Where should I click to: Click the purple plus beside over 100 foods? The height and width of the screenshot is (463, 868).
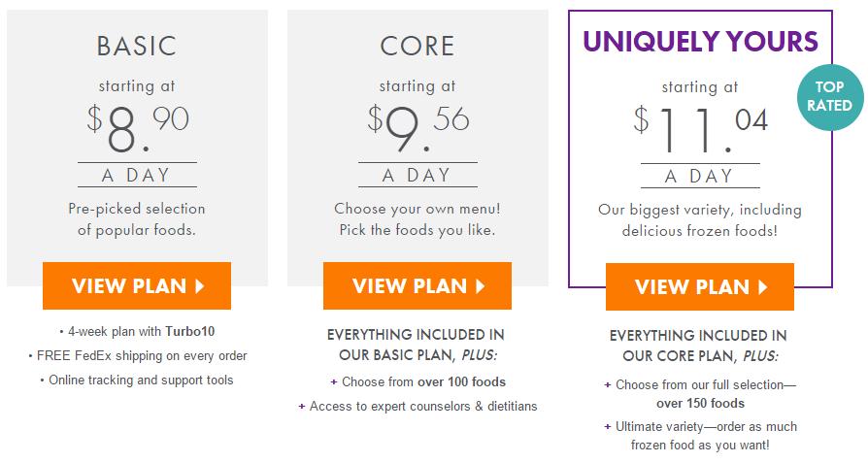[x=334, y=381]
